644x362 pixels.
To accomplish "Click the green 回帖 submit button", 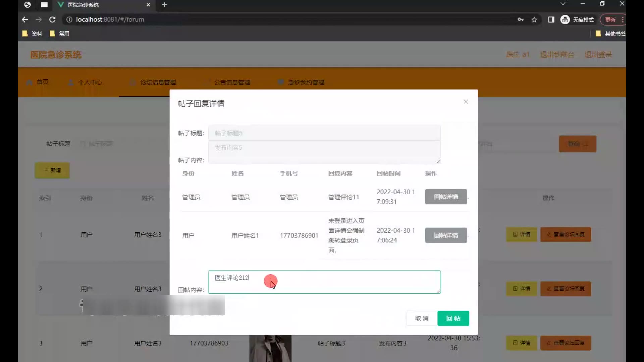I will click(453, 318).
